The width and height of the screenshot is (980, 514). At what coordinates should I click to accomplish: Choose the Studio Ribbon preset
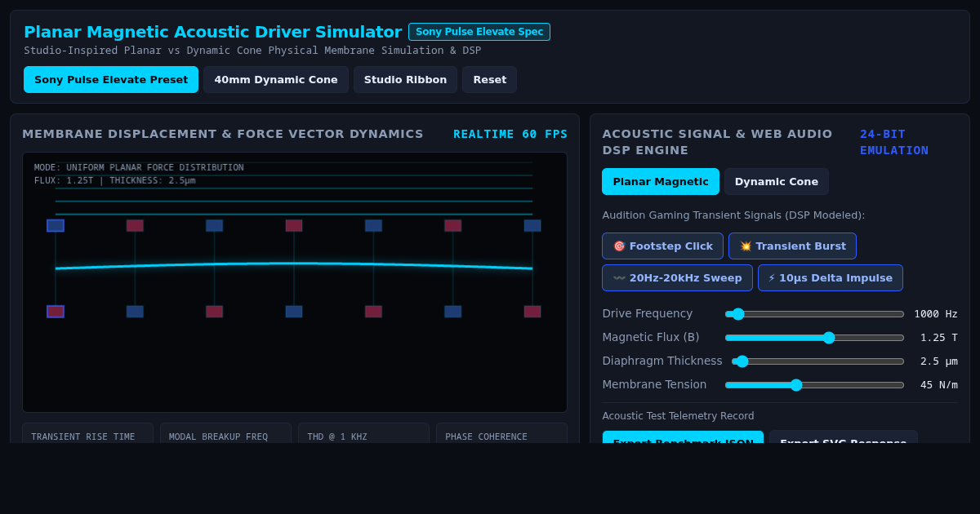pyautogui.click(x=405, y=80)
